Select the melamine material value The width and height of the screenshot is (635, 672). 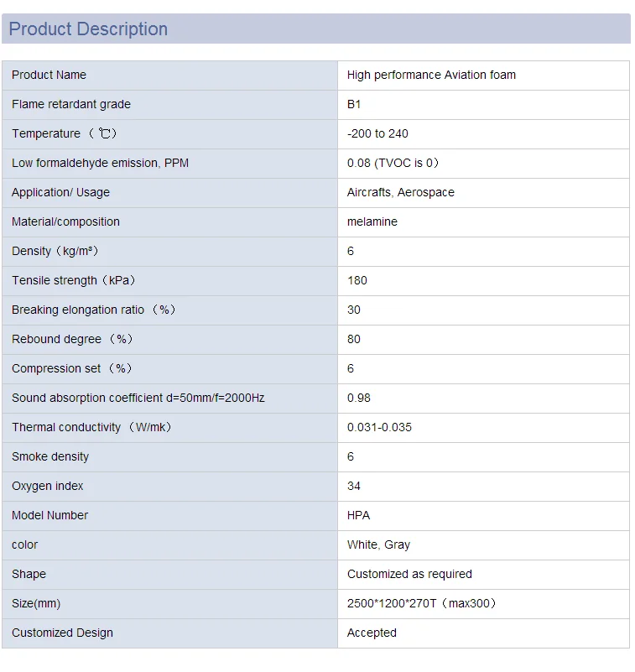[x=372, y=221]
